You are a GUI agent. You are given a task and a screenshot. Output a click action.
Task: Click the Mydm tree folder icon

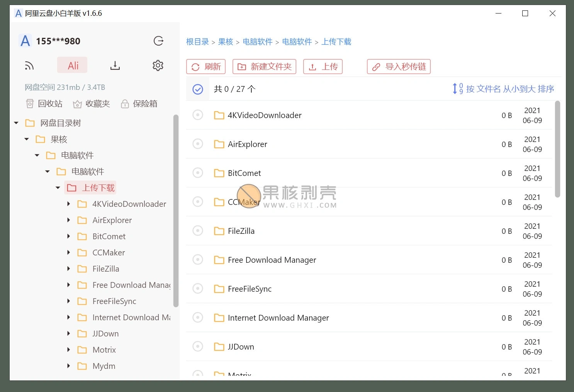(x=82, y=366)
